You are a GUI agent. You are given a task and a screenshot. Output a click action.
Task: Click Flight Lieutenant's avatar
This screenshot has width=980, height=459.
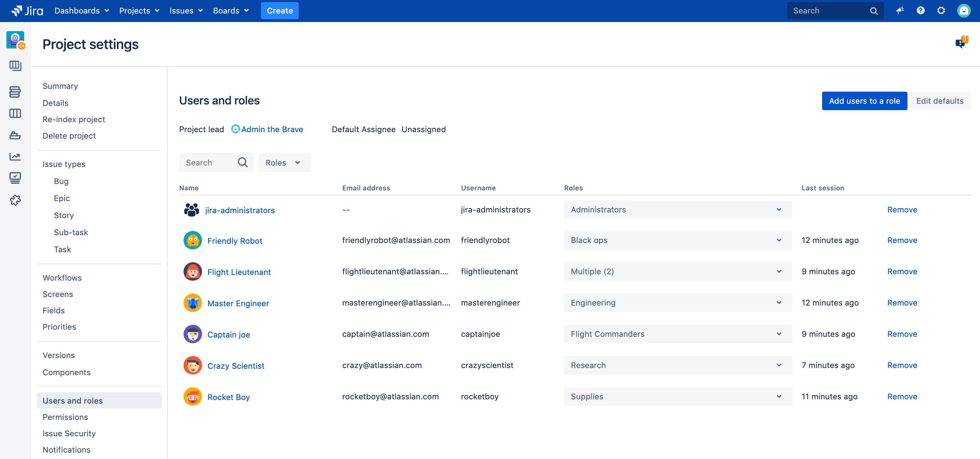pos(193,271)
